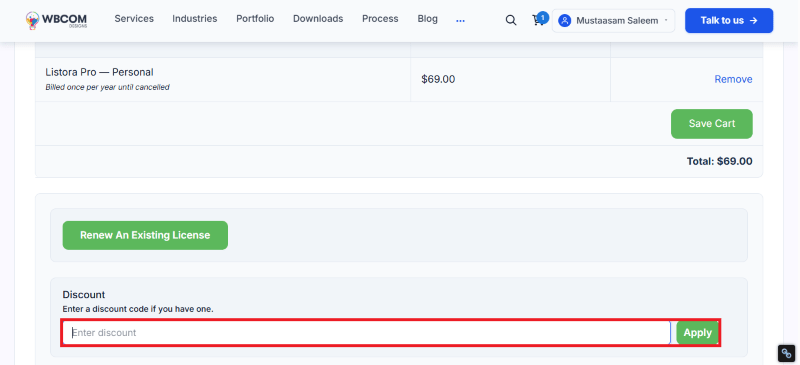Remove Listora Pro from cart
The image size is (800, 365).
click(x=733, y=79)
